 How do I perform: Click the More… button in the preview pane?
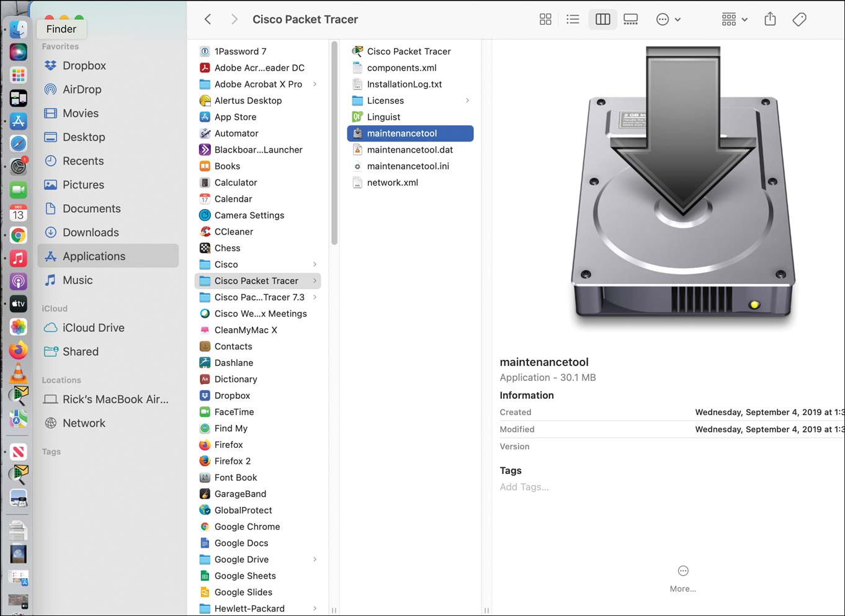[682, 579]
